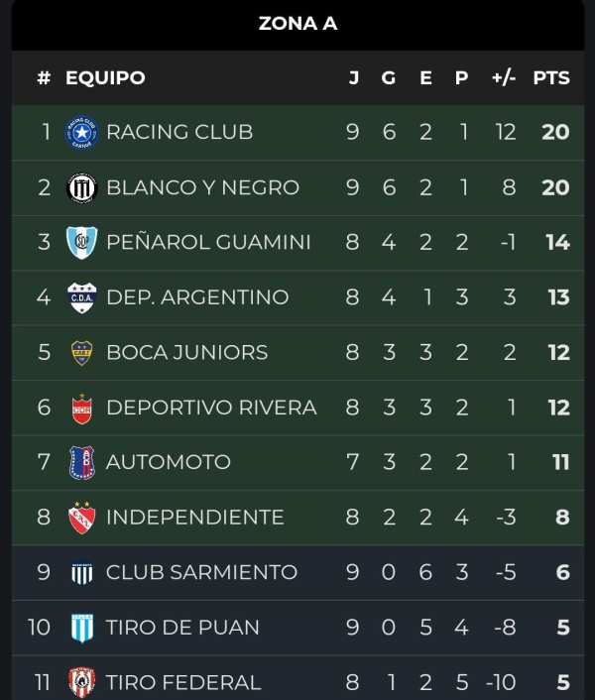The height and width of the screenshot is (700, 595).
Task: Click the Independiente red shield icon
Action: point(81,518)
